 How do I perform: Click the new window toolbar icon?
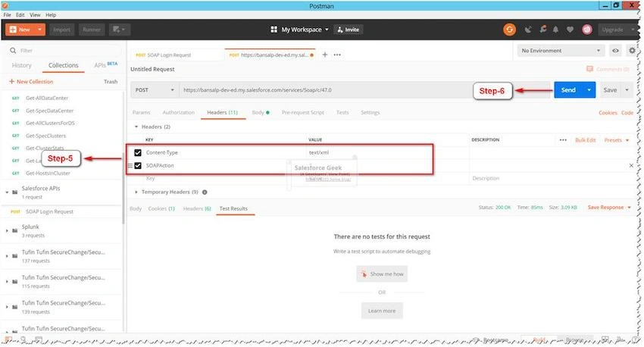point(119,30)
